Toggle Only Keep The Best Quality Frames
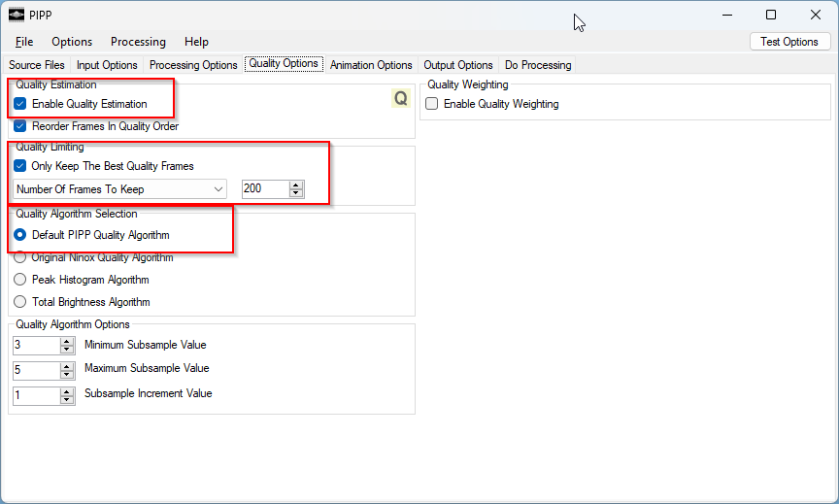 [19, 166]
